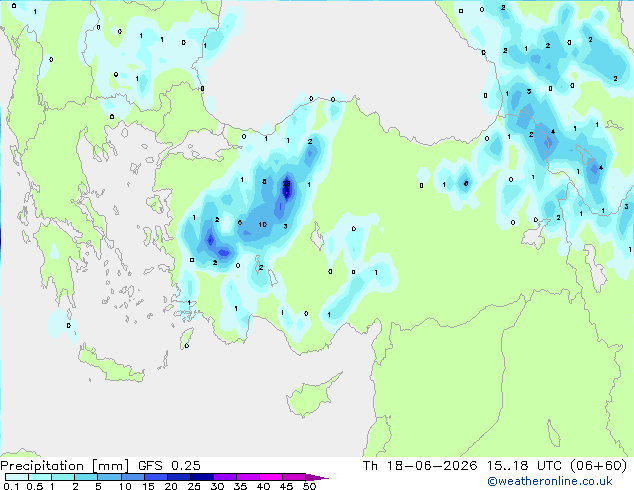Click the "Precipitation [mm]" title text

64,466
